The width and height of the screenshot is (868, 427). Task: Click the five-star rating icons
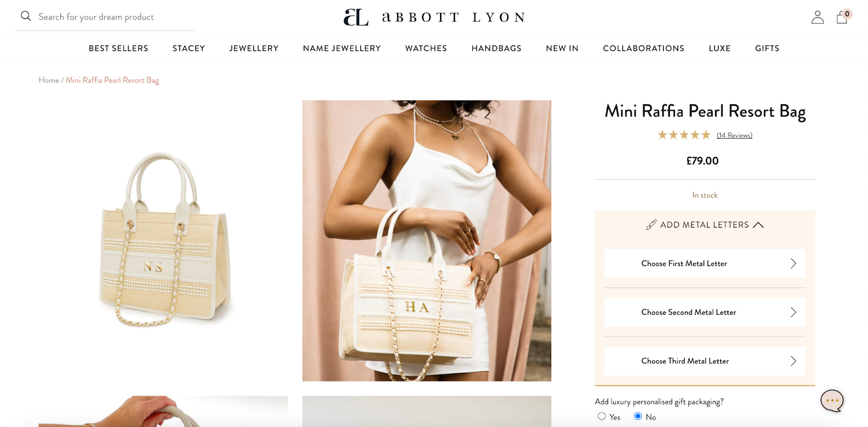(x=684, y=135)
